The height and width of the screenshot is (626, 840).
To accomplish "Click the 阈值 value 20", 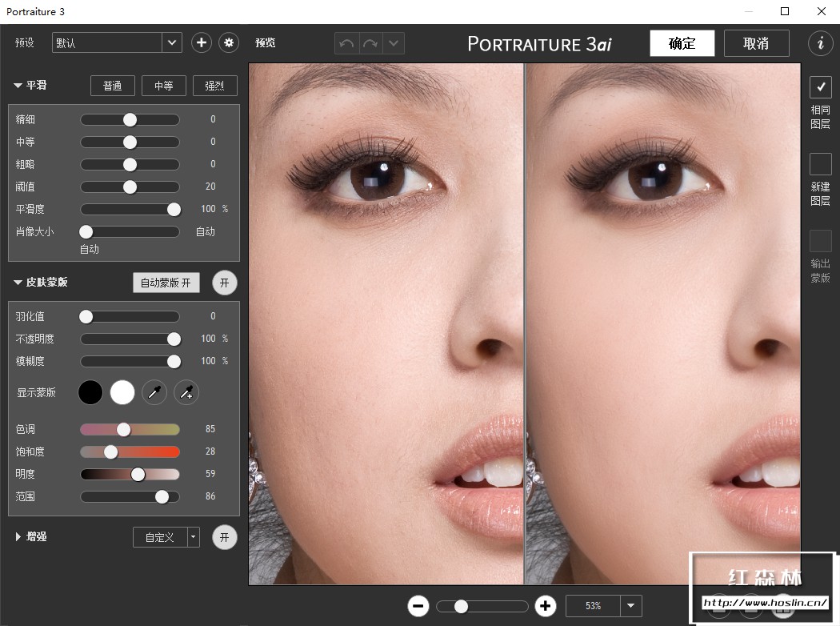I will pos(210,187).
